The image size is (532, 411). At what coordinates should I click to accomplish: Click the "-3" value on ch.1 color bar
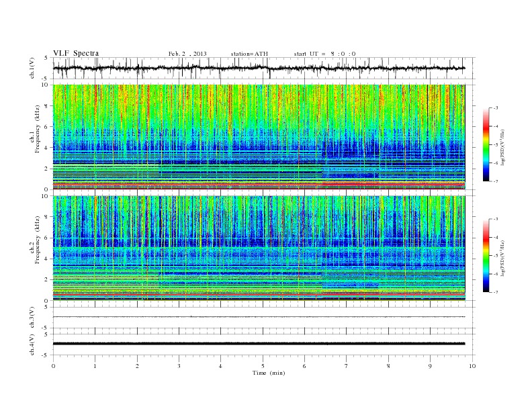click(495, 108)
